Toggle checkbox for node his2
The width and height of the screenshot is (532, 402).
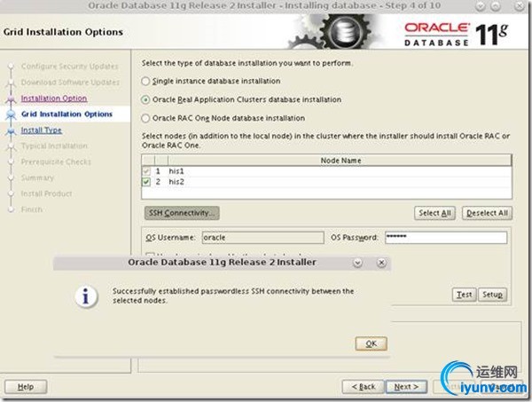pos(146,182)
